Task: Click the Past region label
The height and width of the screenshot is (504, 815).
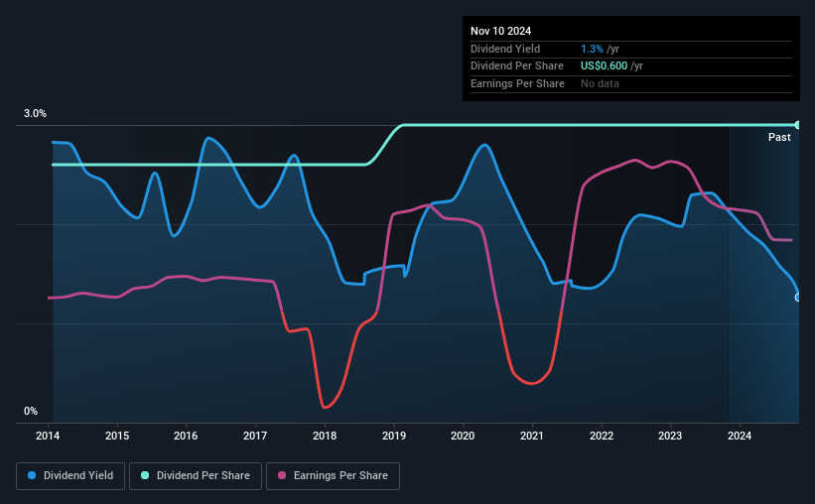Action: 779,137
